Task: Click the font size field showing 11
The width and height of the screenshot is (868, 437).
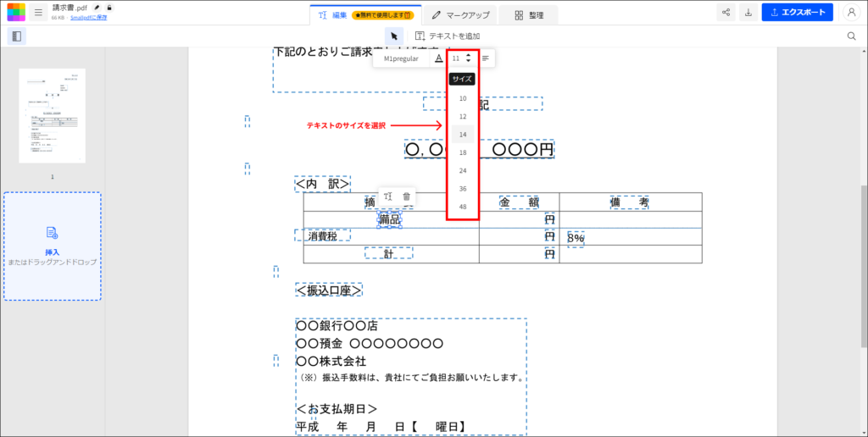Action: (x=456, y=58)
